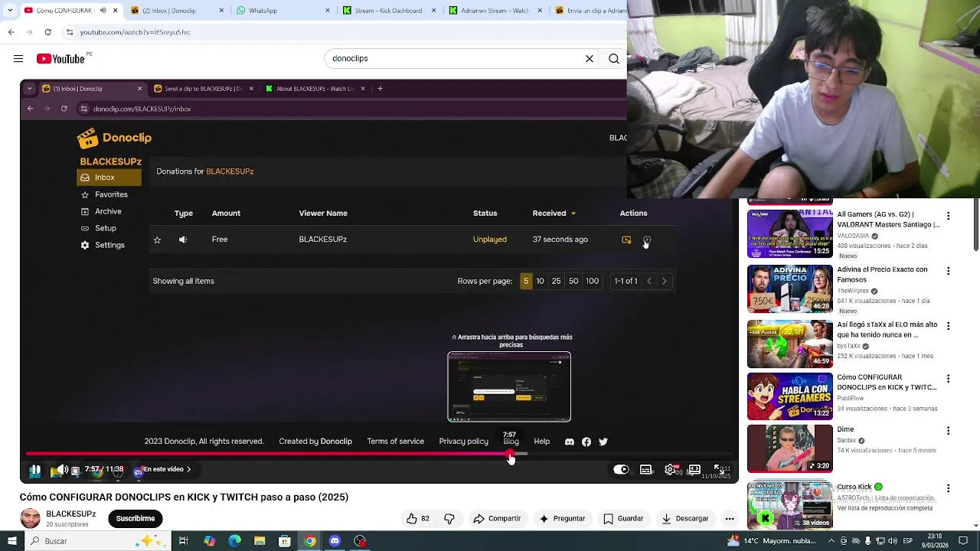Clear the donoclips search text
The image size is (980, 551).
590,58
